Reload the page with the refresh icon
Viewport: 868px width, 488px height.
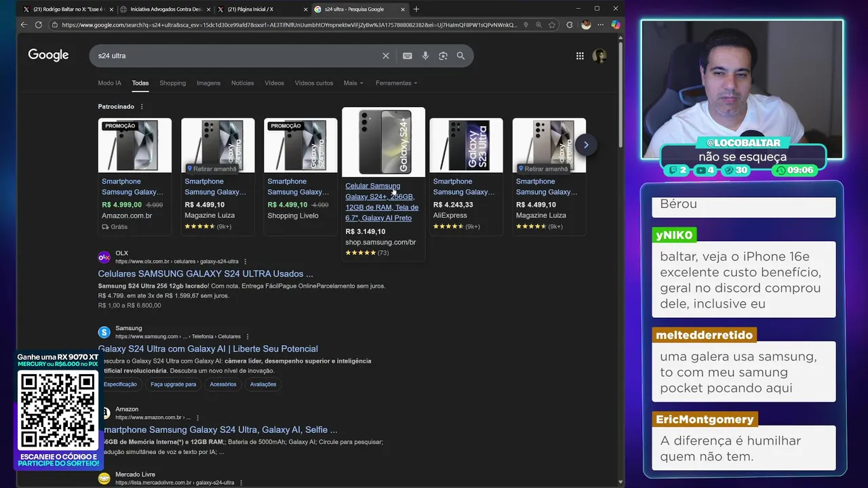[38, 25]
